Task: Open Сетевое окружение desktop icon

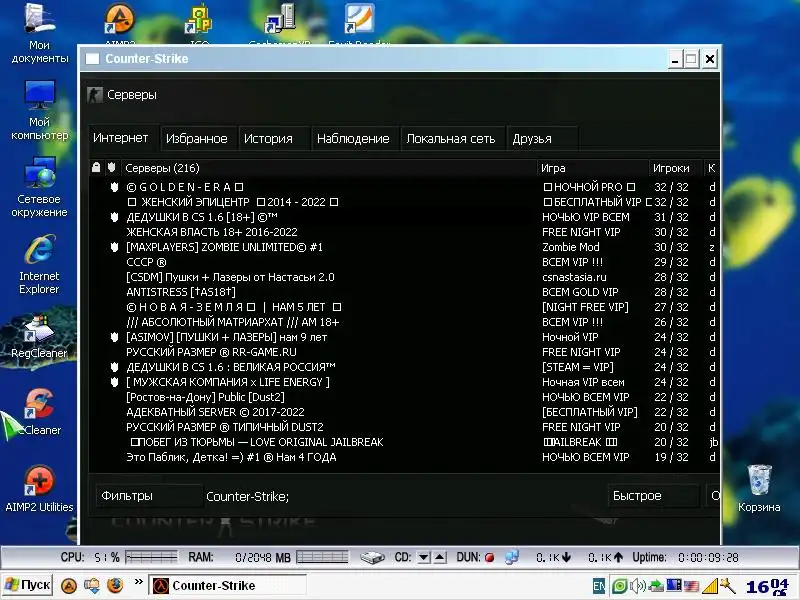Action: click(40, 187)
